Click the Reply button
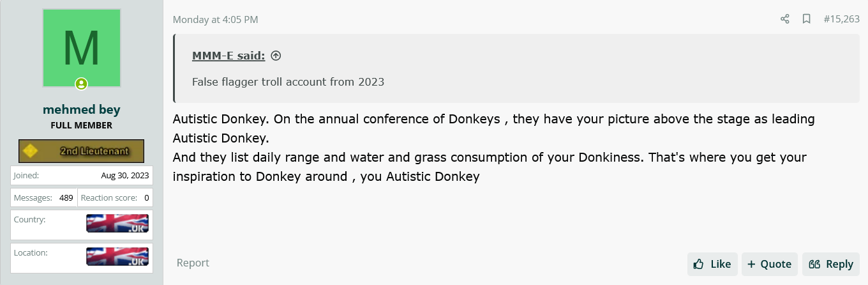This screenshot has height=285, width=868. (831, 264)
